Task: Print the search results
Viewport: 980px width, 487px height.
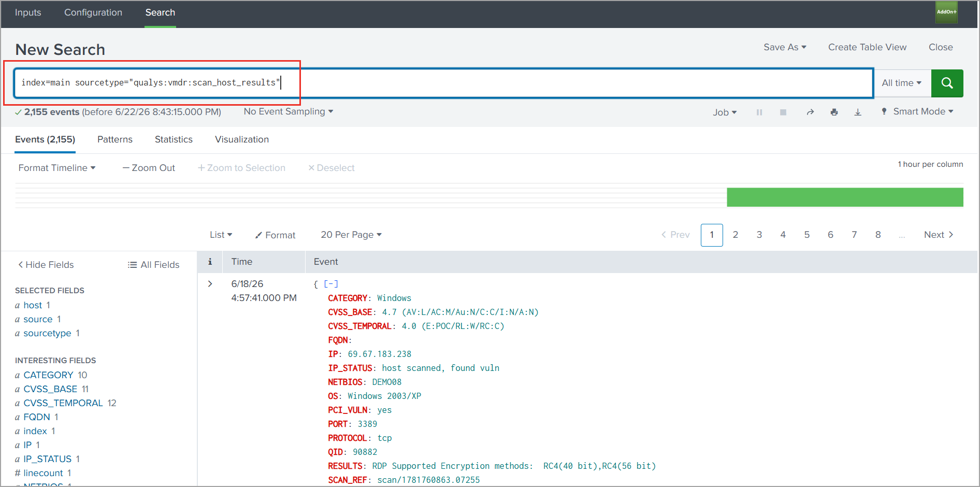Action: click(x=834, y=112)
